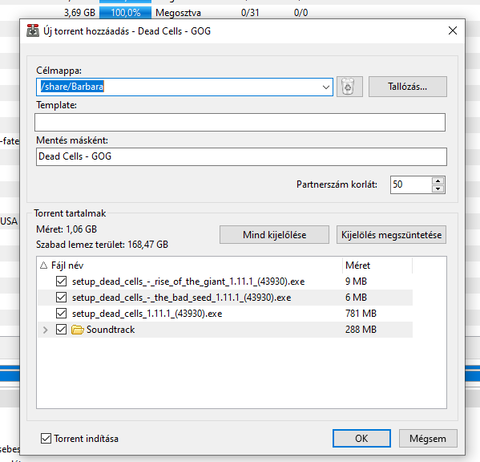
Task: Toggle the Soundtrack folder checkbox
Action: click(x=61, y=329)
